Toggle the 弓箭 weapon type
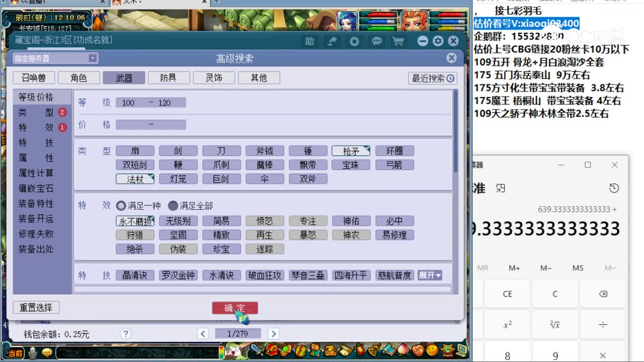644x362 pixels. click(394, 165)
